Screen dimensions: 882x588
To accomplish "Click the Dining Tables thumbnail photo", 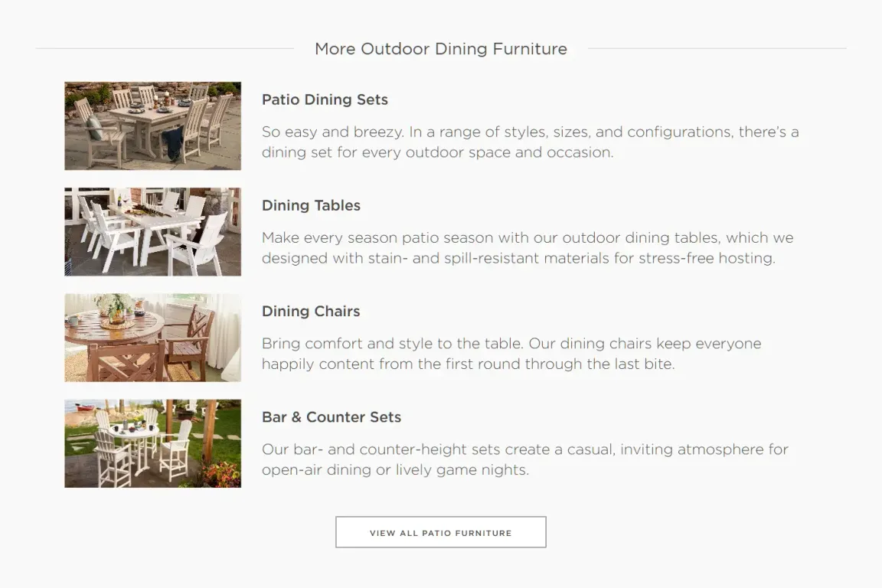I will click(x=152, y=232).
